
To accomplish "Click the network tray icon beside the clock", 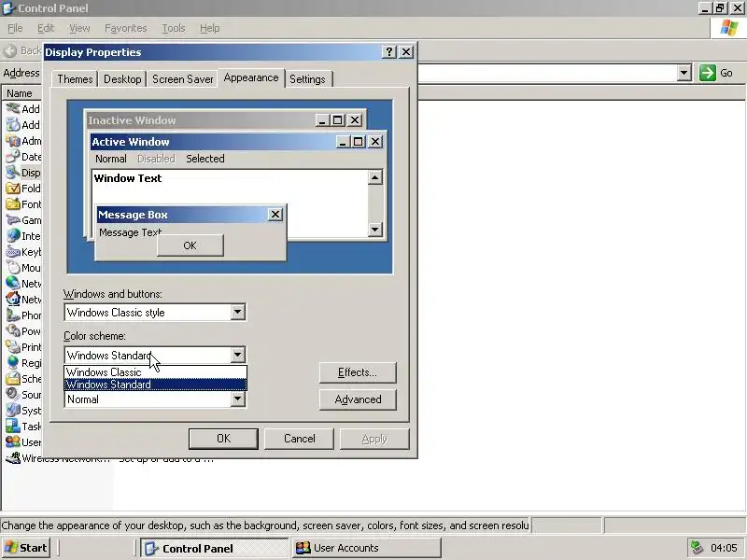I will [x=697, y=548].
